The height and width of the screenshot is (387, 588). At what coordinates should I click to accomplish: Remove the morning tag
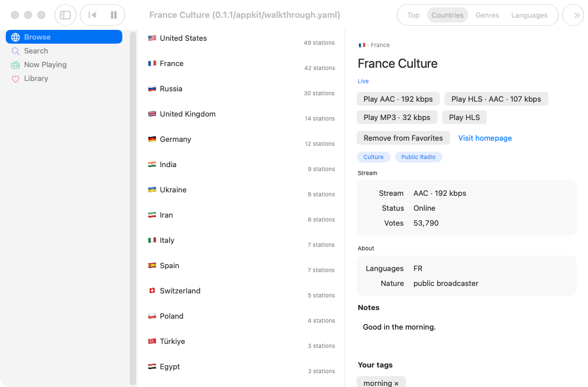[396, 384]
